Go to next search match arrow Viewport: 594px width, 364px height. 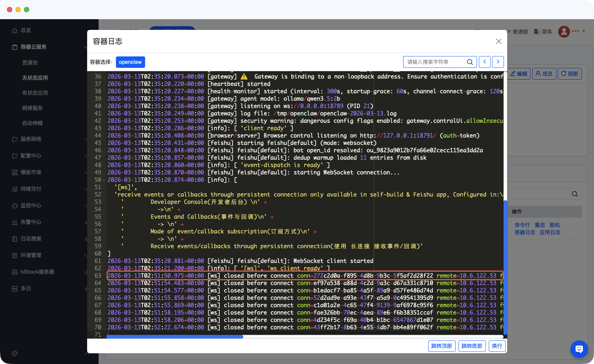[x=498, y=62]
